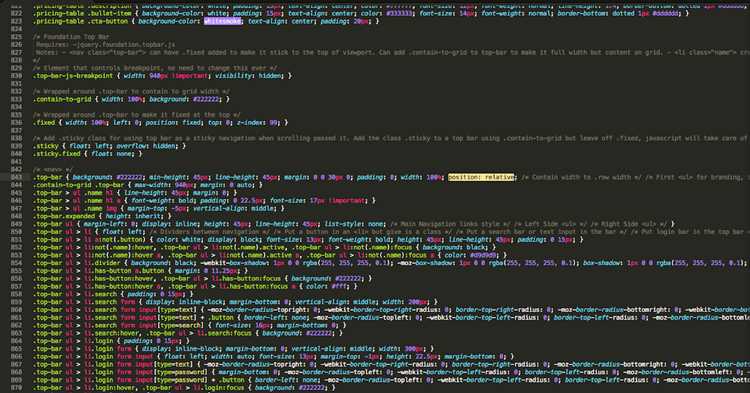The height and width of the screenshot is (393, 750).
Task: Click the '<nav>' comment on line 842
Action: [53, 169]
